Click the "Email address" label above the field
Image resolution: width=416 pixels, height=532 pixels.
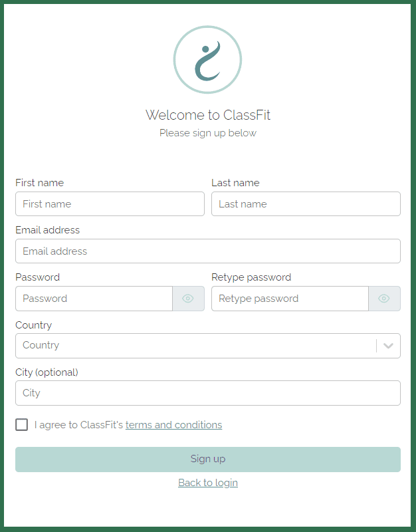pyautogui.click(x=47, y=230)
